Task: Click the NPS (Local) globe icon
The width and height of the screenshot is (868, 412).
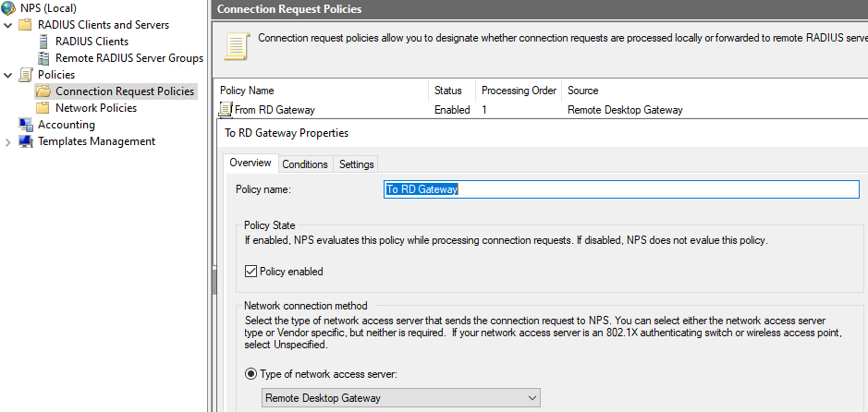Action: 9,8
